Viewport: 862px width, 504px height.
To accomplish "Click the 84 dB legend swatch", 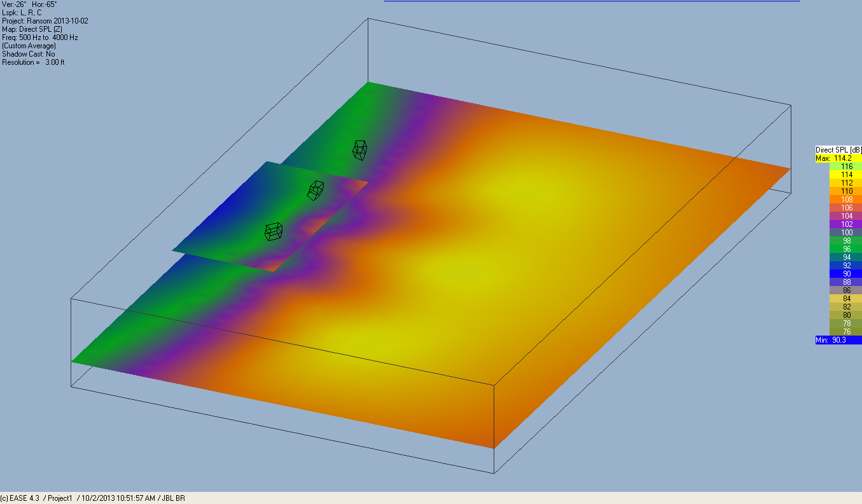I will tap(846, 298).
